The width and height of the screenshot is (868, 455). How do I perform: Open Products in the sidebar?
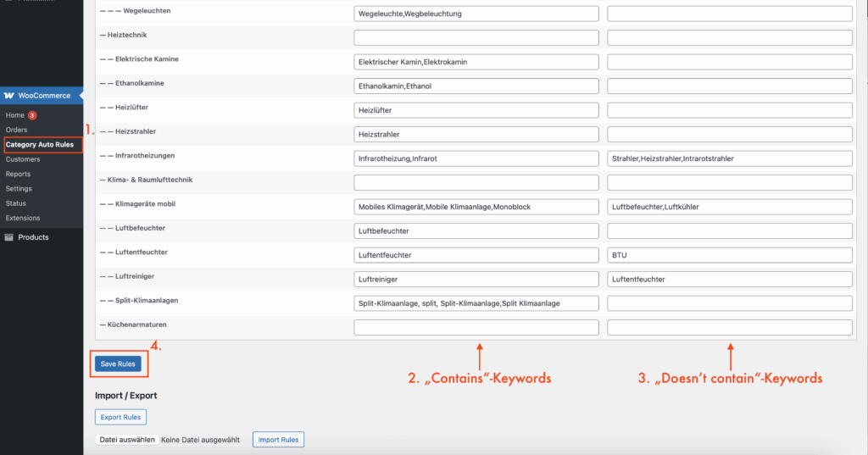point(33,237)
